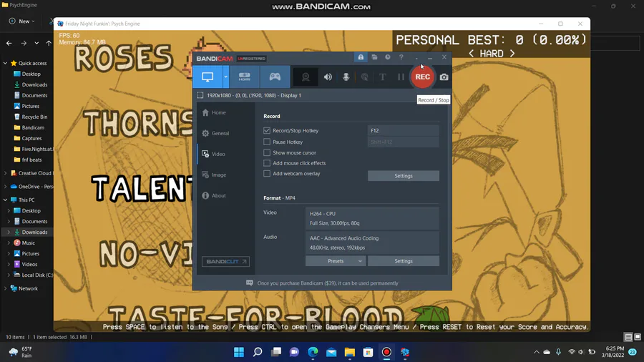Open the Image section in Bandicam sidebar
Screen dimensions: 644x362
pyautogui.click(x=226, y=175)
